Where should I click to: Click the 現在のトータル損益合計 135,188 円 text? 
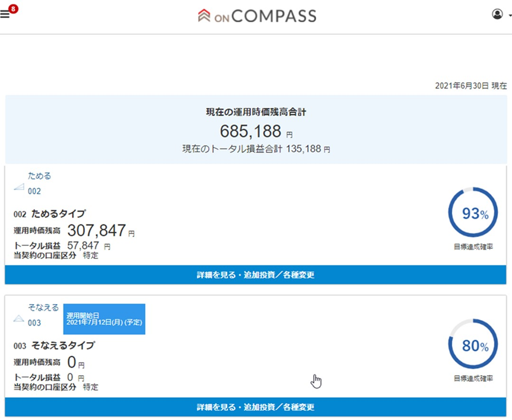coord(256,149)
